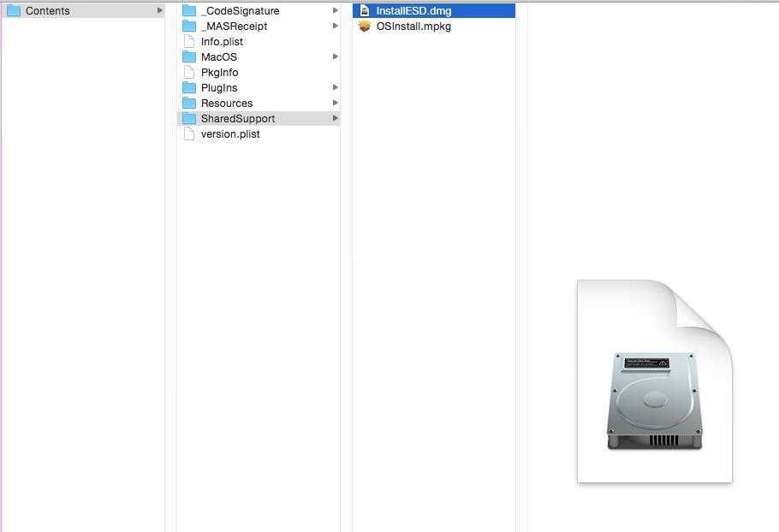
Task: Expand the Contents folder arrow
Action: tap(159, 10)
